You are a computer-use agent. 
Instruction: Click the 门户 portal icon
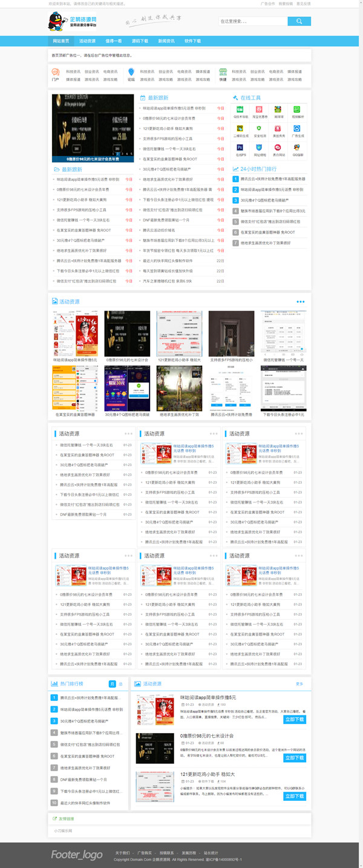(x=56, y=72)
